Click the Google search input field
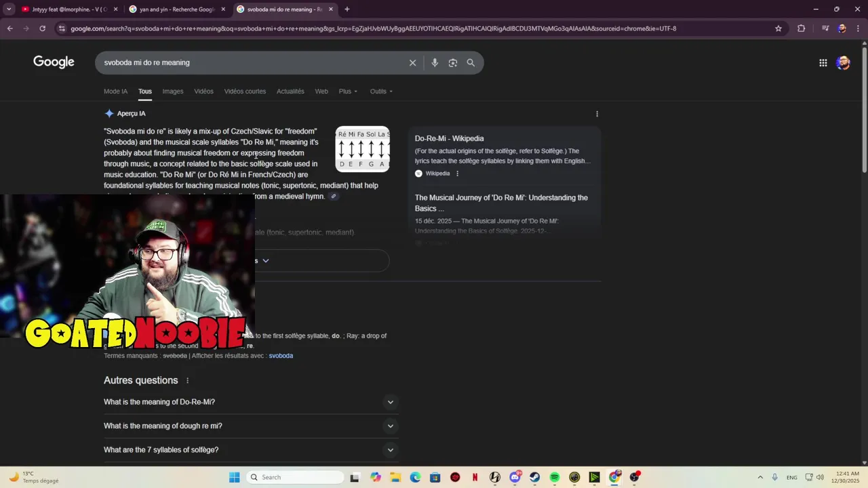This screenshot has height=488, width=868. click(x=251, y=62)
